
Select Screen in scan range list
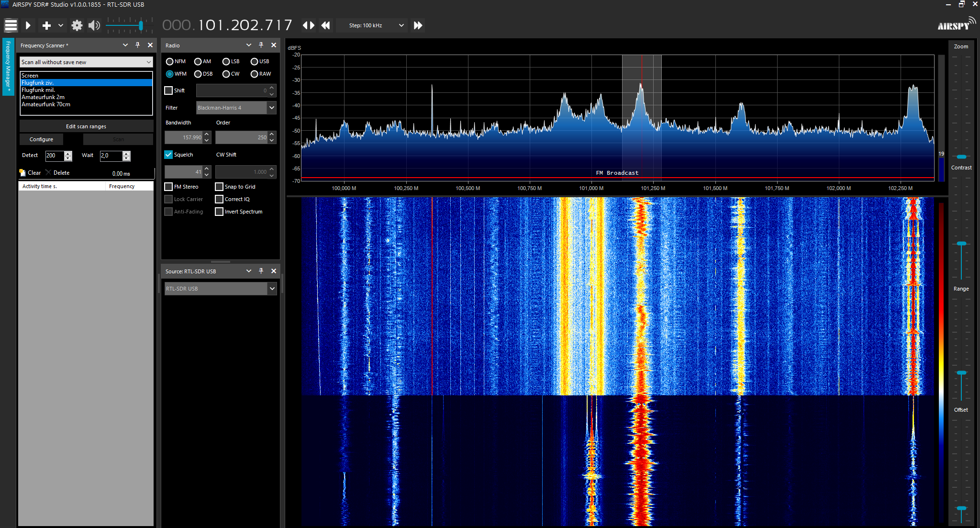(86, 76)
